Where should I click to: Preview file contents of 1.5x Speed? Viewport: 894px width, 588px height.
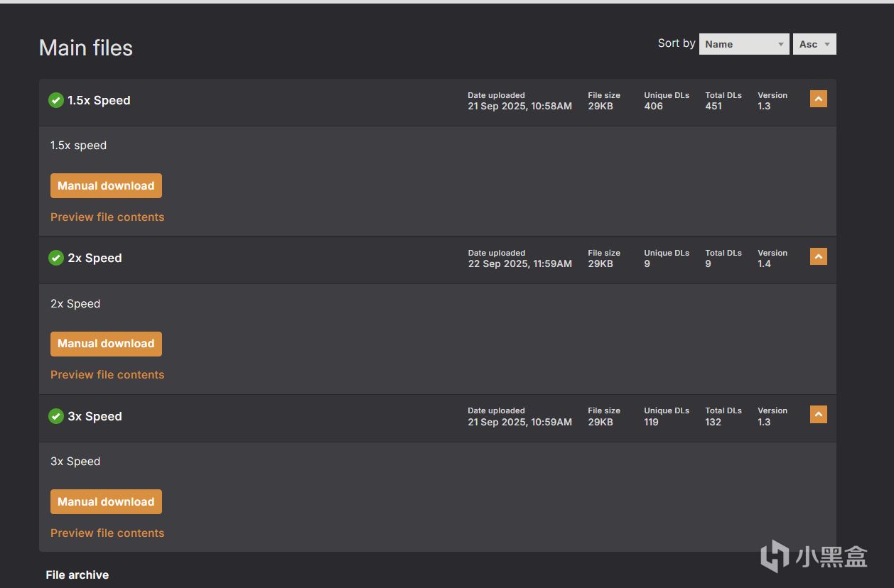tap(107, 217)
